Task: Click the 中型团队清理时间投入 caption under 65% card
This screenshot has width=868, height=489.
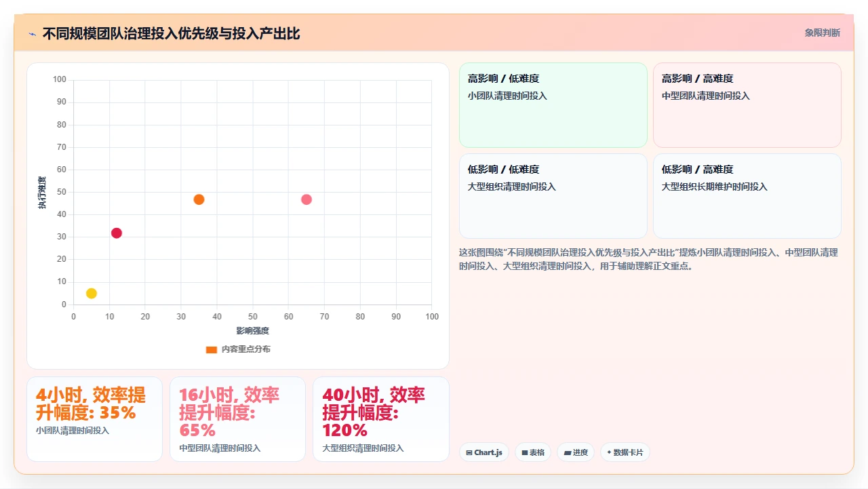Action: pyautogui.click(x=220, y=448)
